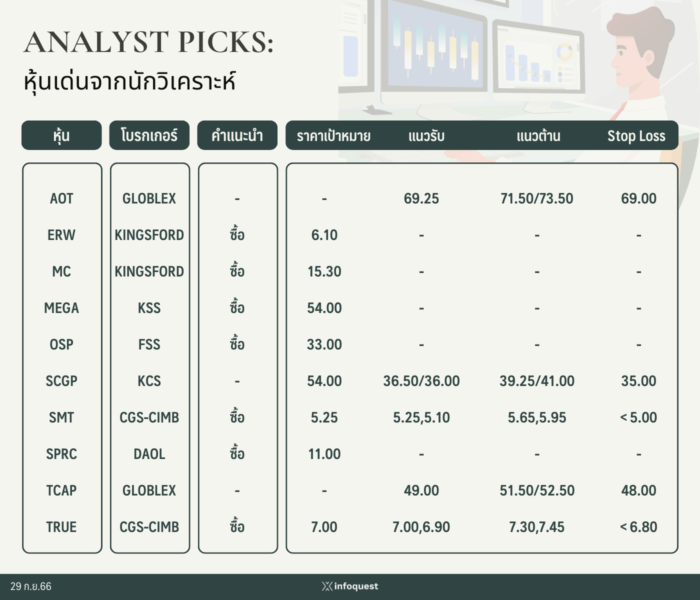Image resolution: width=700 pixels, height=600 pixels.
Task: Click the หุ้น column header
Action: pyautogui.click(x=61, y=135)
